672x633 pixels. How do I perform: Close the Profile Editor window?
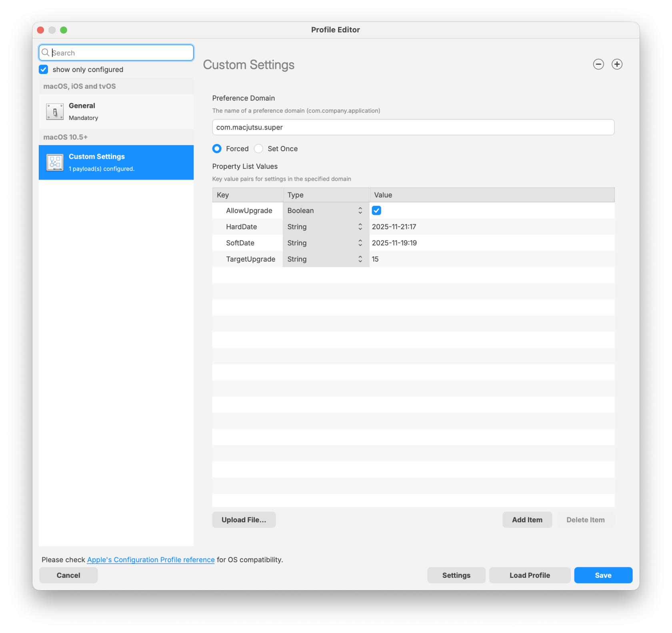coord(40,30)
